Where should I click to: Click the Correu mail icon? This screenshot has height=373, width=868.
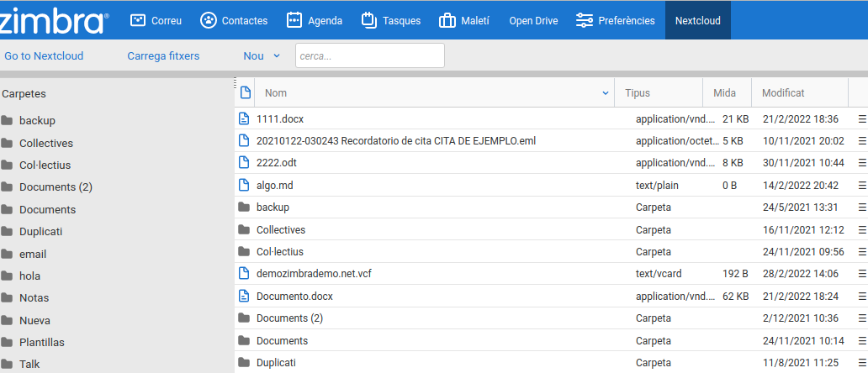(137, 20)
